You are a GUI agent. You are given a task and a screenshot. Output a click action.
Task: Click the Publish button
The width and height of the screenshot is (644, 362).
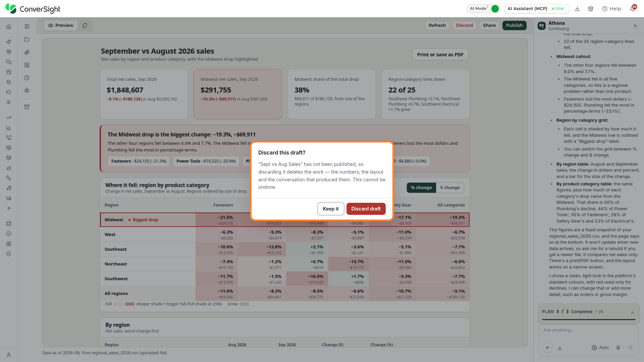coord(514,25)
